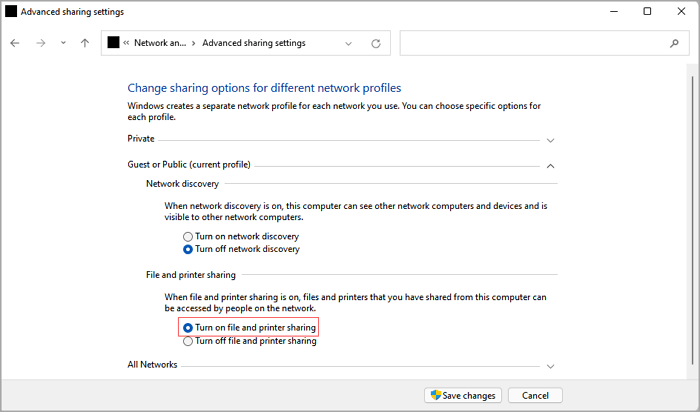Click the Network an... breadcrumb

pyautogui.click(x=159, y=44)
